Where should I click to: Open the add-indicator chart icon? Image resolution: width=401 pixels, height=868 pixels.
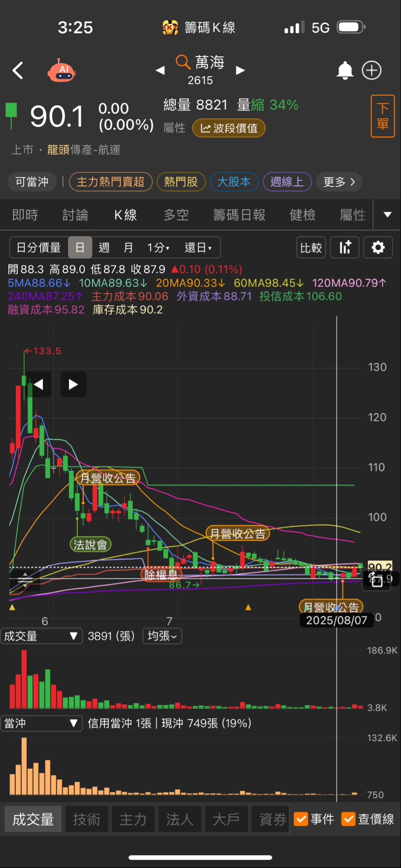(345, 247)
